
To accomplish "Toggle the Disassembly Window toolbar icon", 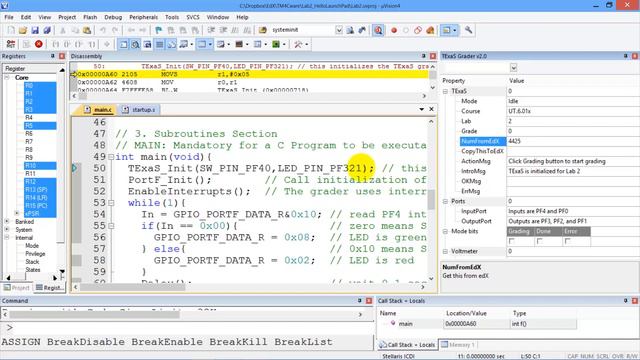I will 136,44.
